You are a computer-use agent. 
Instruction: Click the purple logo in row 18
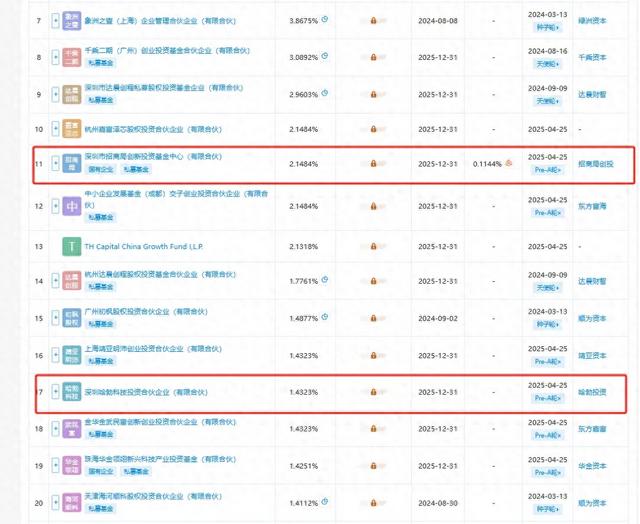[71, 429]
